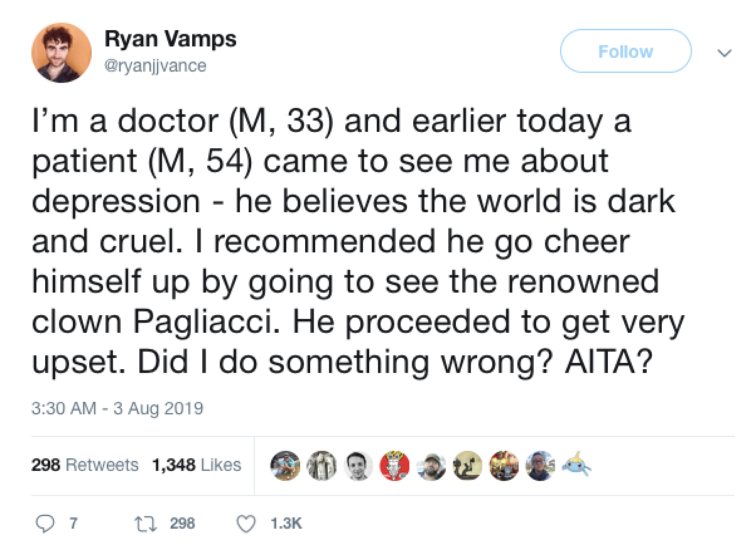Click the bearded man in green cap avatar
The image size is (756, 550).
click(x=431, y=466)
